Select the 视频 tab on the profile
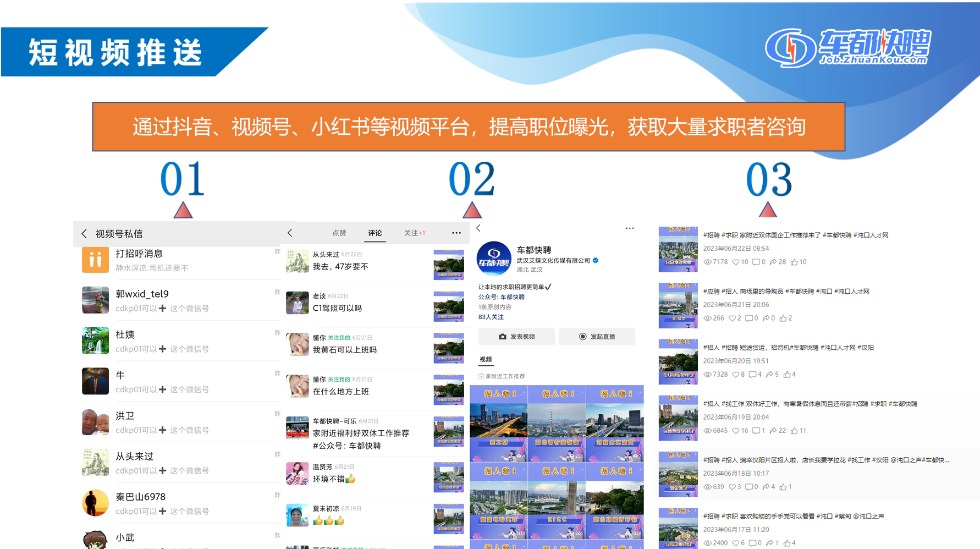 coord(486,359)
